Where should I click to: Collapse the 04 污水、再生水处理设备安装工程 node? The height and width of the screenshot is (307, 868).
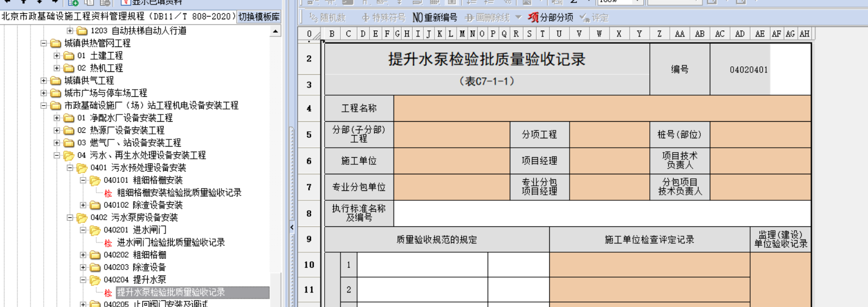(x=56, y=155)
